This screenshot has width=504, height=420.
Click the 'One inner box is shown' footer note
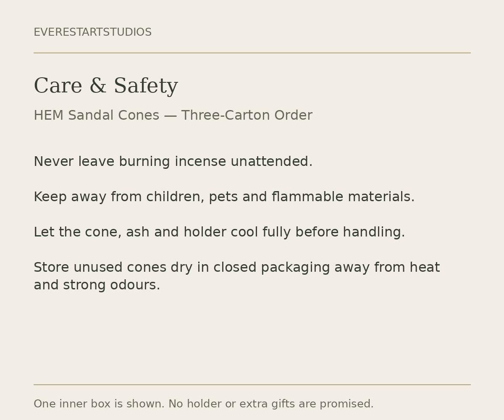click(99, 404)
